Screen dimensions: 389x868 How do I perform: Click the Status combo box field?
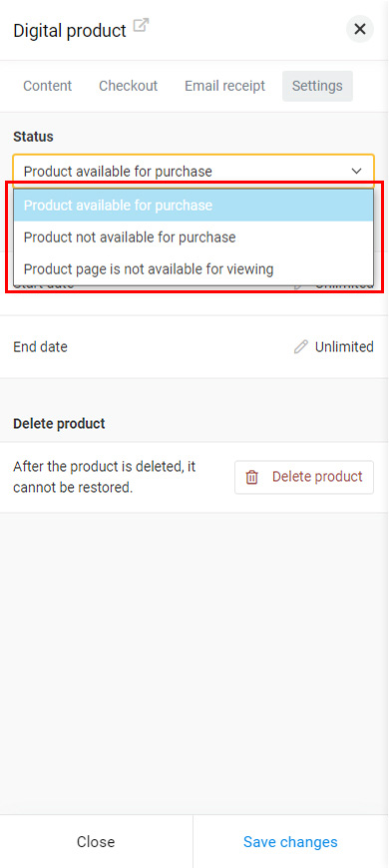pyautogui.click(x=194, y=172)
